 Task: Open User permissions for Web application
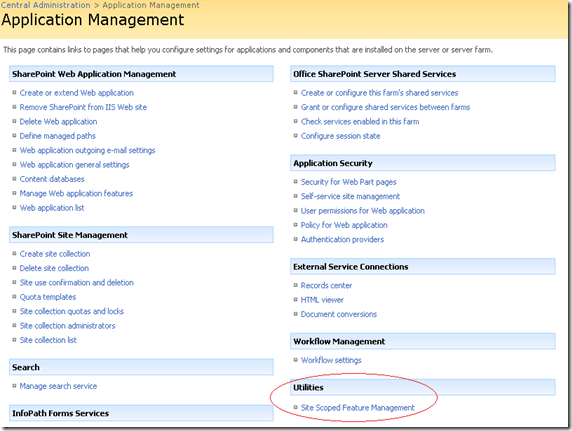363,211
